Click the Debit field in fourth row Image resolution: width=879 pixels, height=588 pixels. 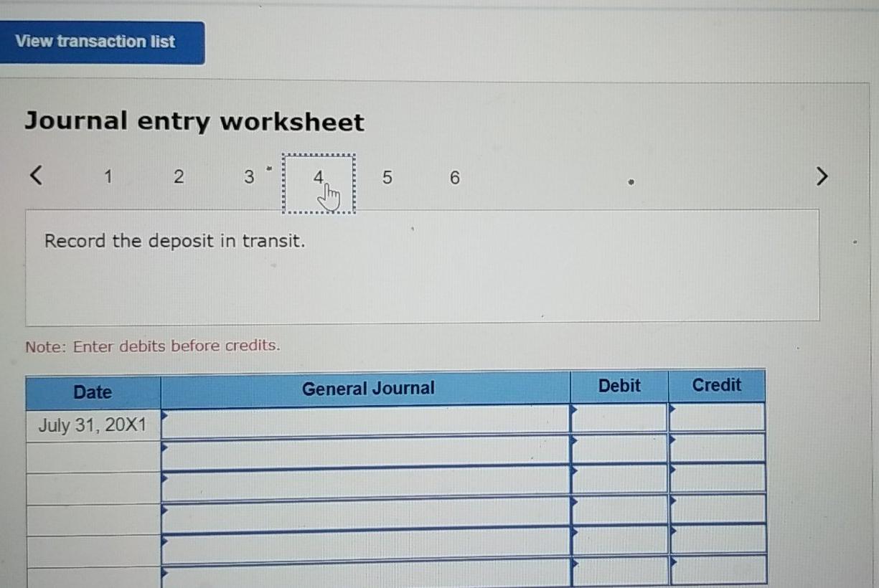click(x=619, y=510)
